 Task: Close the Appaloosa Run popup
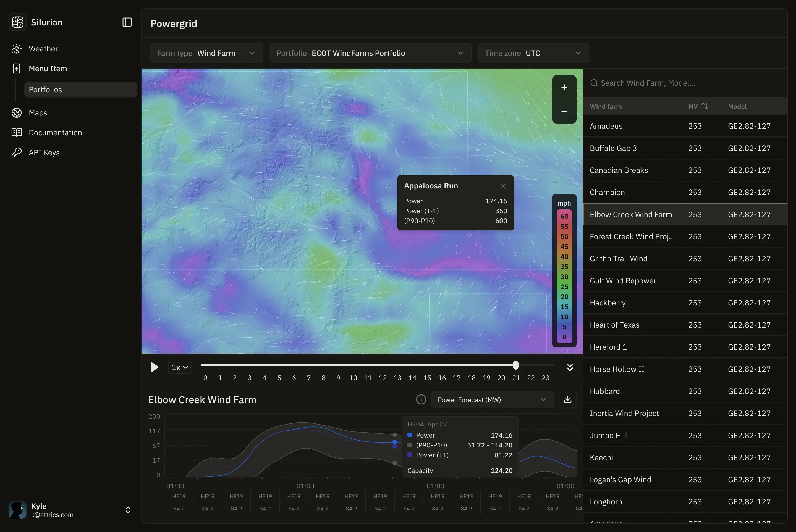pos(503,186)
